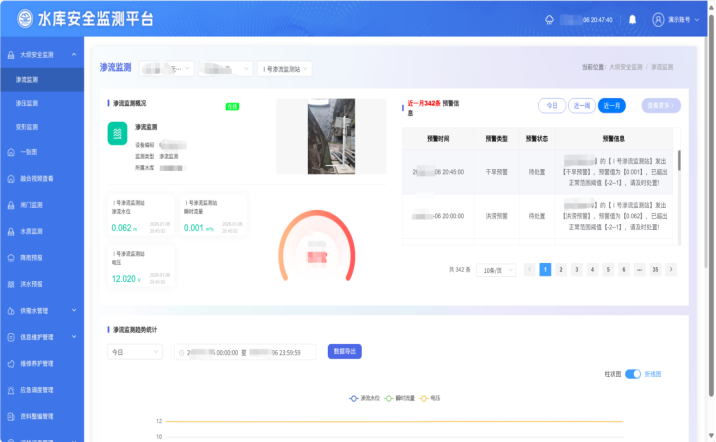
Task: Click the alert table vertical scrollbar
Action: click(679, 160)
